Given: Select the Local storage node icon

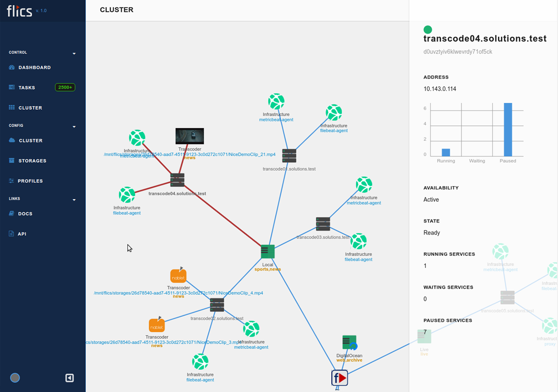Looking at the screenshot, I should [268, 251].
